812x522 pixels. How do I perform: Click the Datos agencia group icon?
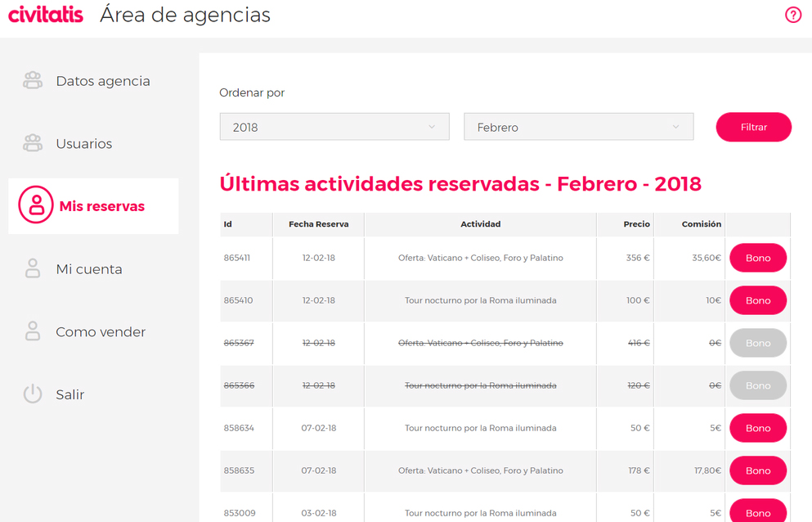point(33,81)
